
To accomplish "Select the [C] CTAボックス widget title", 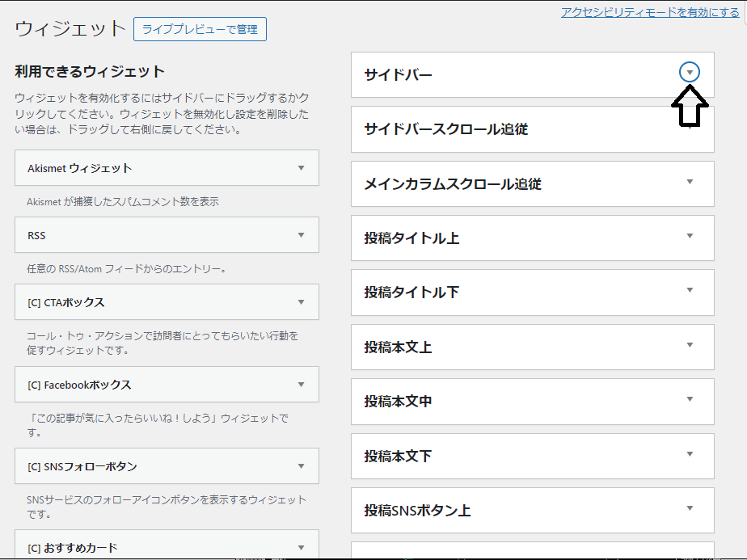I will pyautogui.click(x=65, y=302).
